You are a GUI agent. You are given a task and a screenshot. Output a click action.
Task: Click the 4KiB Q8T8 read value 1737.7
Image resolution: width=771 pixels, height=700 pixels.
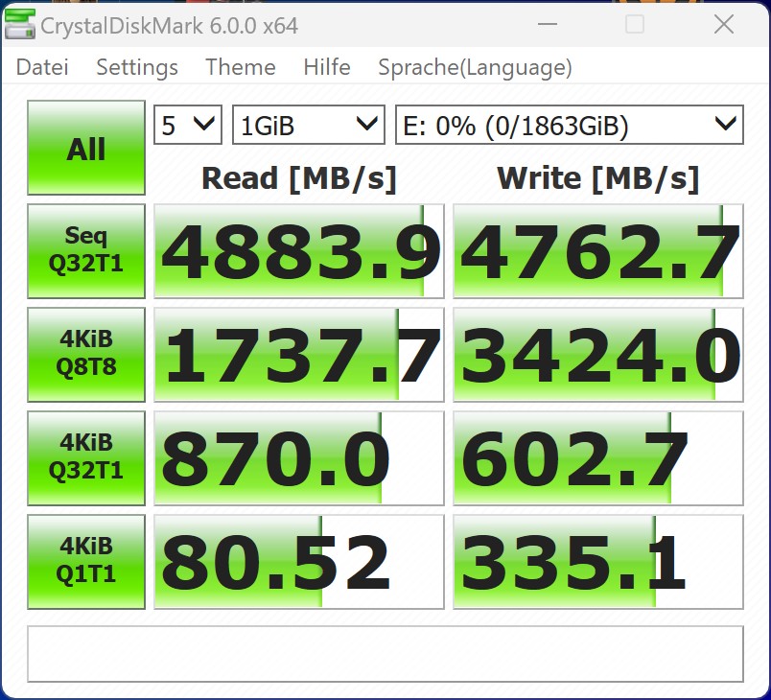[299, 355]
